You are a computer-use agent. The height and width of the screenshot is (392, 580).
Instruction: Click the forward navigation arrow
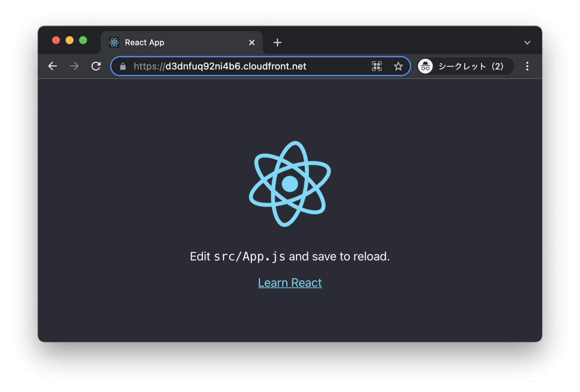74,66
